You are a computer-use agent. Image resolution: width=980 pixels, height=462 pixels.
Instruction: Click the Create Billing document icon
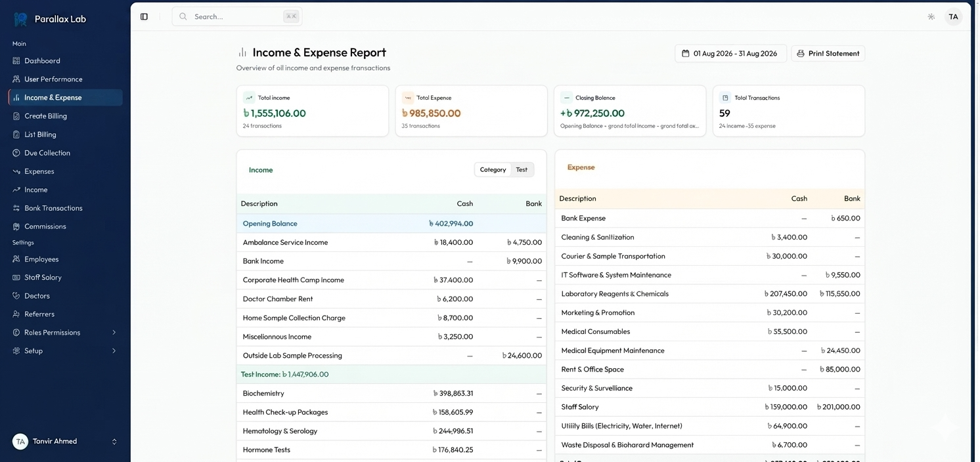pos(16,116)
